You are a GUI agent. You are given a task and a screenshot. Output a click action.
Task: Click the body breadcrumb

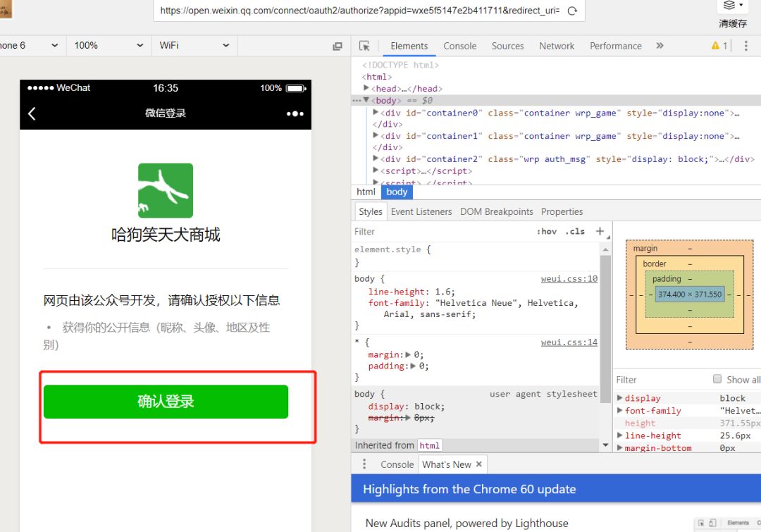(x=397, y=192)
